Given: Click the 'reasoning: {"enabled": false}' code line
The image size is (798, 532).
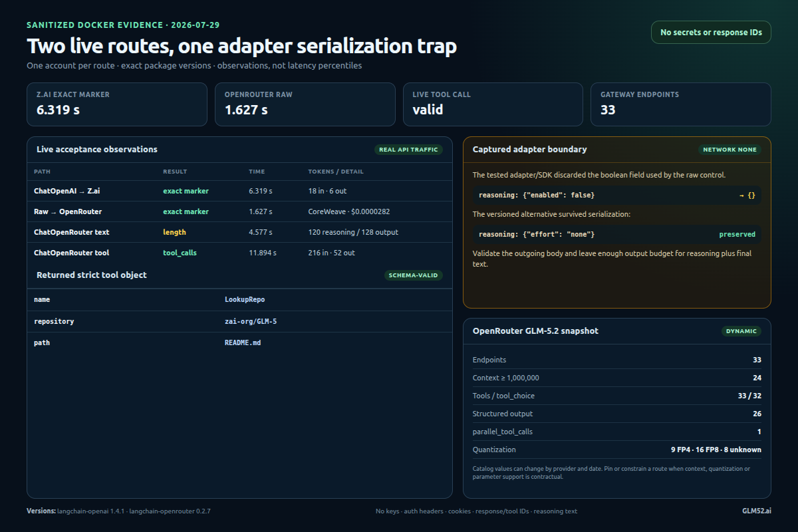Looking at the screenshot, I should 537,195.
